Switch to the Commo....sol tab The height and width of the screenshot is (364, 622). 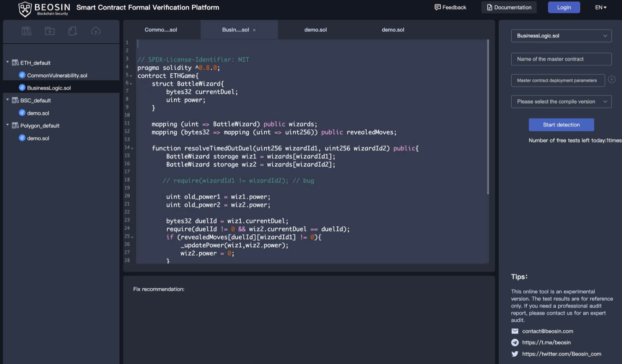(x=161, y=30)
